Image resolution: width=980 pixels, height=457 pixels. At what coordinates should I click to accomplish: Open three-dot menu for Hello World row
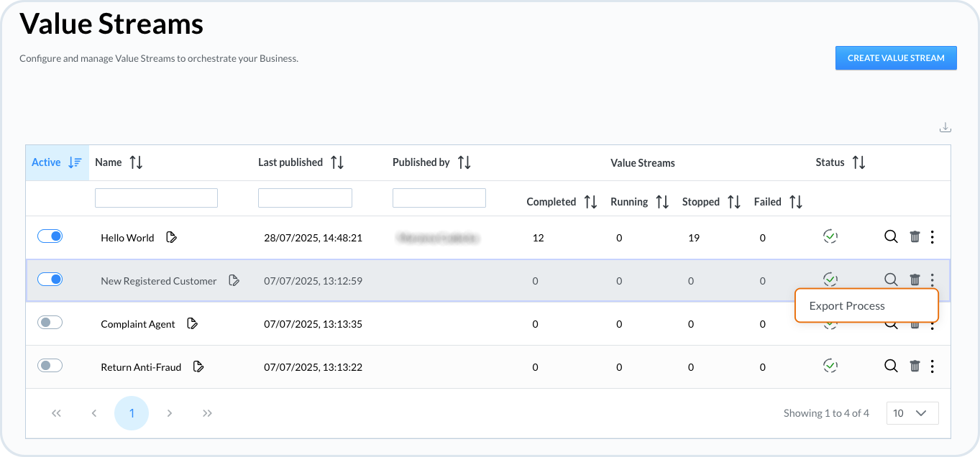(x=932, y=236)
